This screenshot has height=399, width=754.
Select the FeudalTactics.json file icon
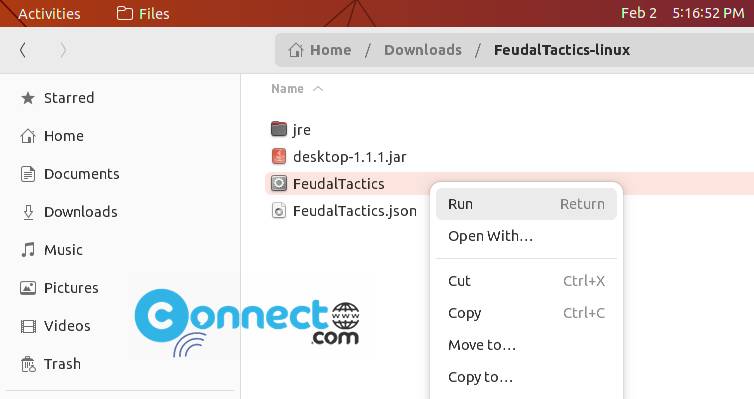coord(279,211)
